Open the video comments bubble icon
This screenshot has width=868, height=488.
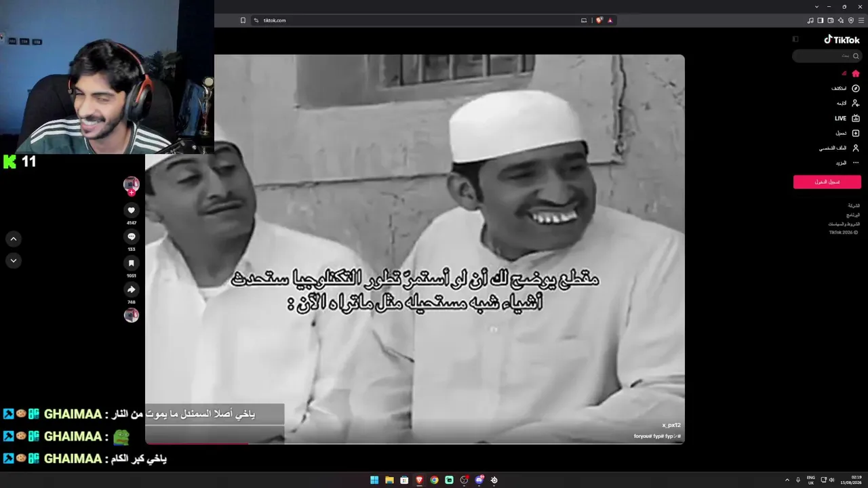click(x=132, y=237)
